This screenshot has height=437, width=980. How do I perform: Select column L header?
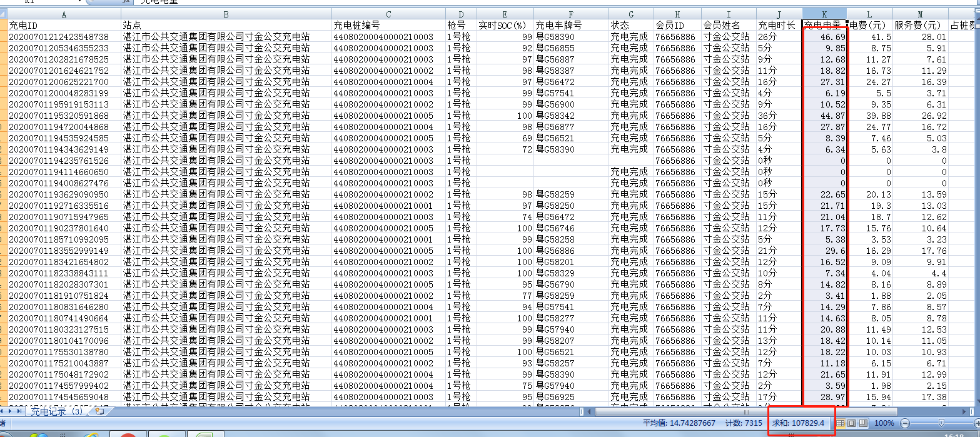point(870,14)
